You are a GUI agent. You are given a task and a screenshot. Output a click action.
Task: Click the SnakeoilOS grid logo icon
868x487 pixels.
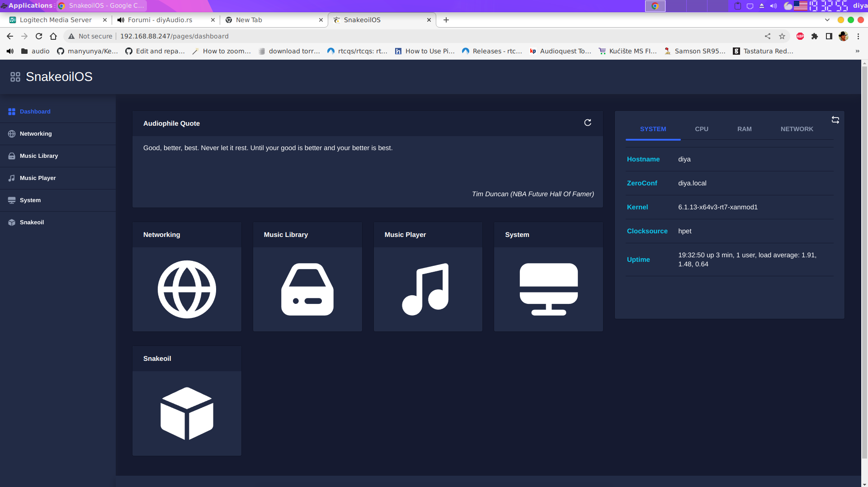15,77
